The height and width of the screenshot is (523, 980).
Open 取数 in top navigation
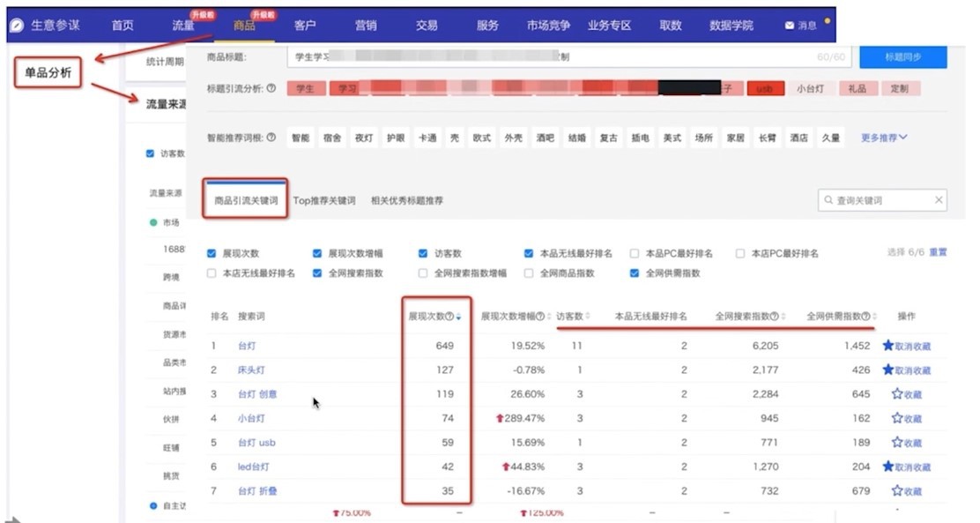tap(671, 26)
